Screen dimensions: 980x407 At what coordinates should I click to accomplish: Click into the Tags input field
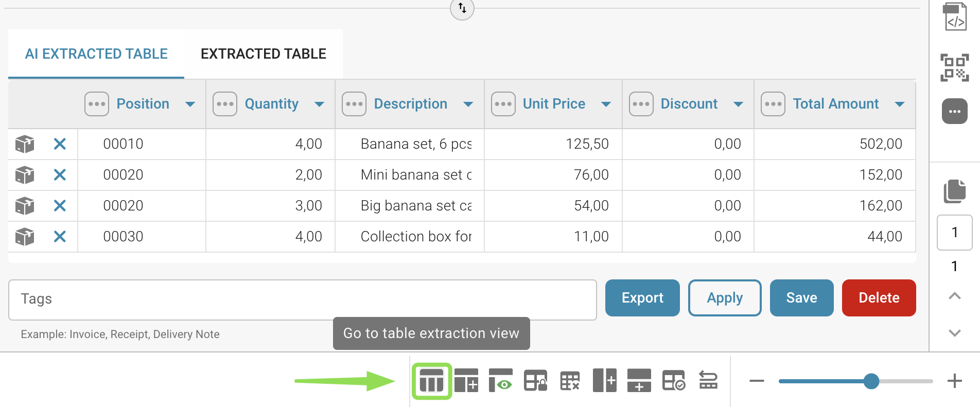pyautogui.click(x=302, y=299)
